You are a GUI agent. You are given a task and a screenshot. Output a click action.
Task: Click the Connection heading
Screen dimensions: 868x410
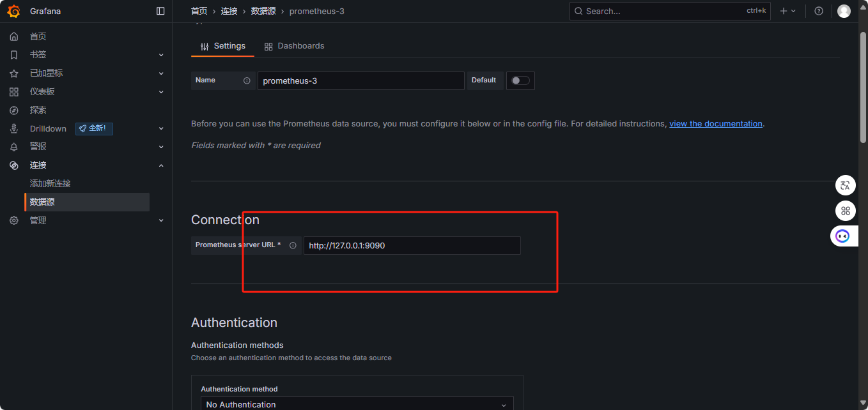click(225, 220)
